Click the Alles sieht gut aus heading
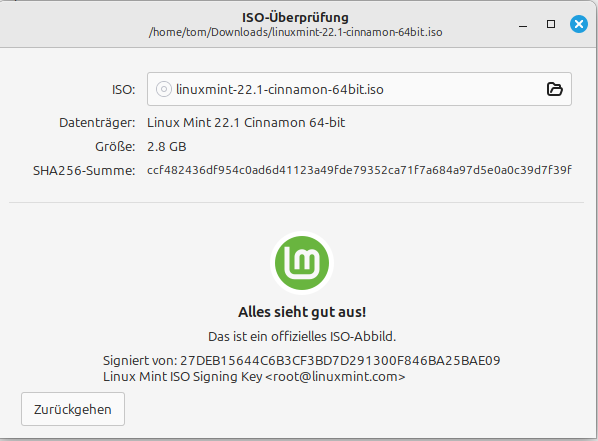The height and width of the screenshot is (441, 598). click(x=302, y=312)
